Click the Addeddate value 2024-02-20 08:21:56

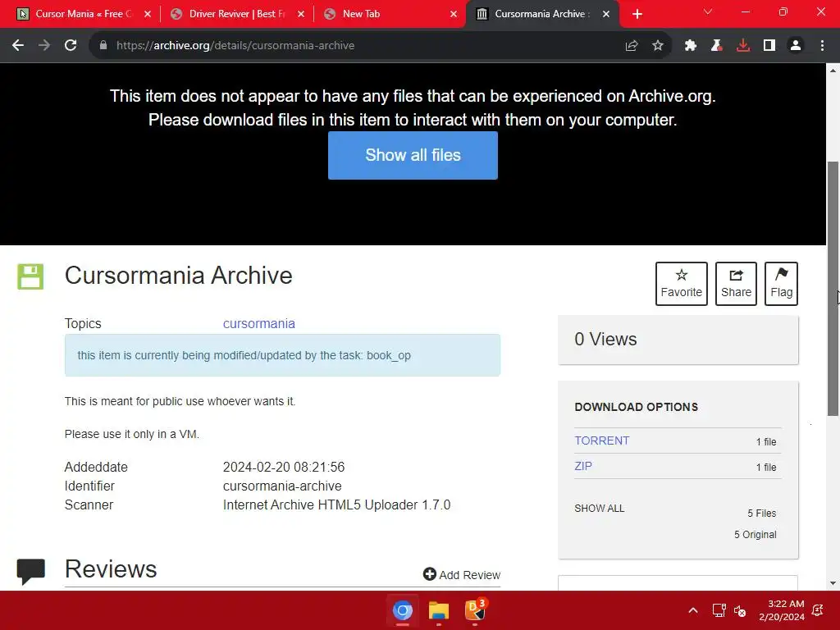283,467
